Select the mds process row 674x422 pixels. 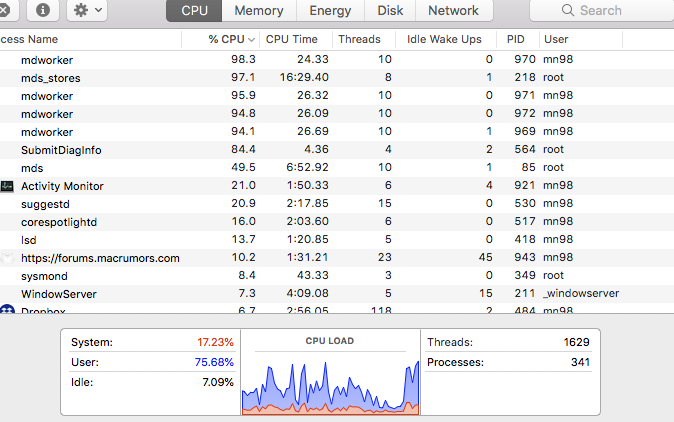(x=337, y=168)
